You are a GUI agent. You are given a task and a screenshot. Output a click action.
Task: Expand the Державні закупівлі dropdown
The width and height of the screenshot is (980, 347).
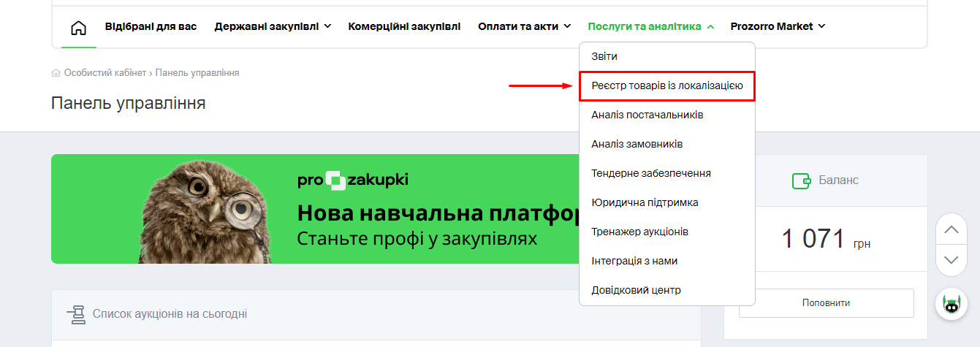(x=273, y=26)
